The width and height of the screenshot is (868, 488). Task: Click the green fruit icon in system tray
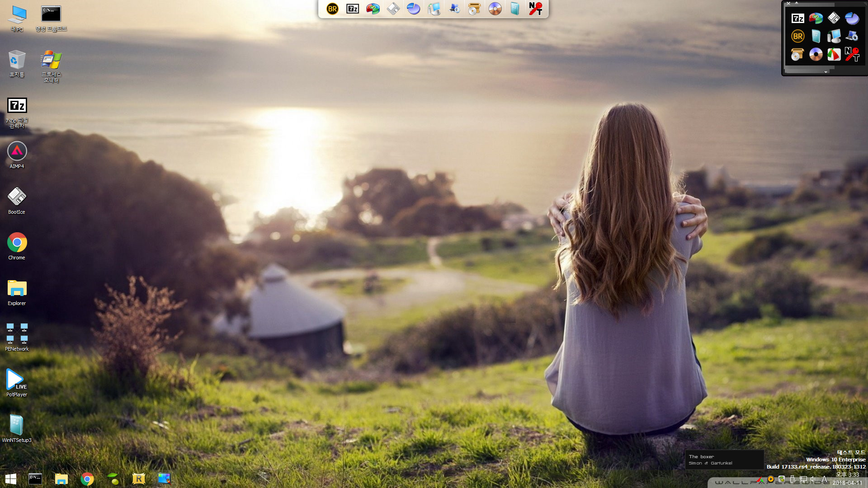click(782, 479)
